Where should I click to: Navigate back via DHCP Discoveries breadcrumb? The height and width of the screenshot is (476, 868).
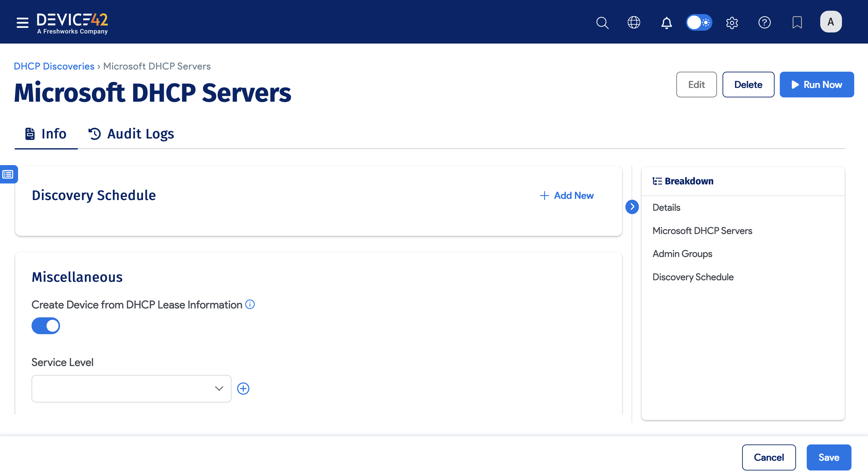tap(54, 66)
